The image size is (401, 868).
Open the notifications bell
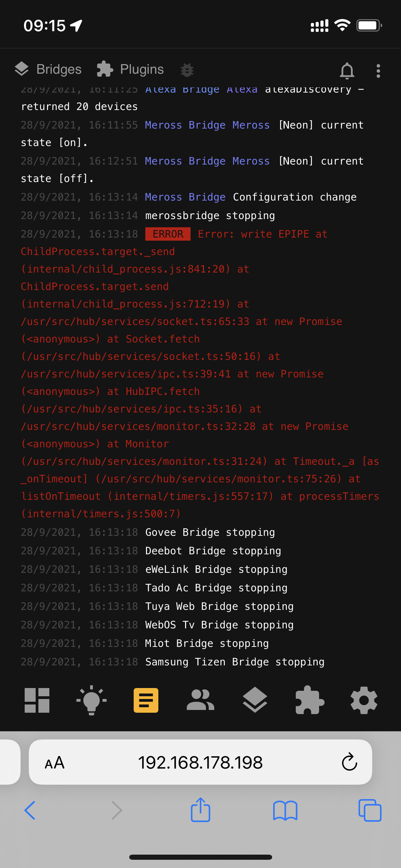(x=347, y=70)
